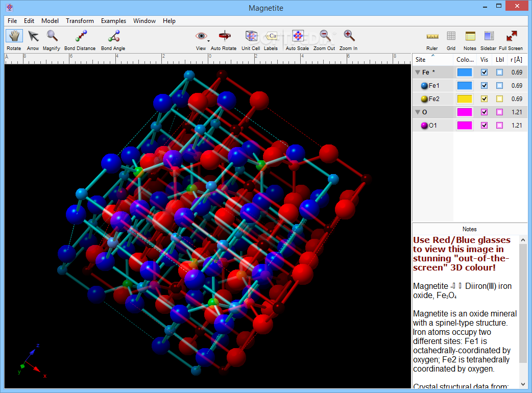Enable label checkbox for O1
Viewport: 532px width, 393px height.
click(499, 125)
